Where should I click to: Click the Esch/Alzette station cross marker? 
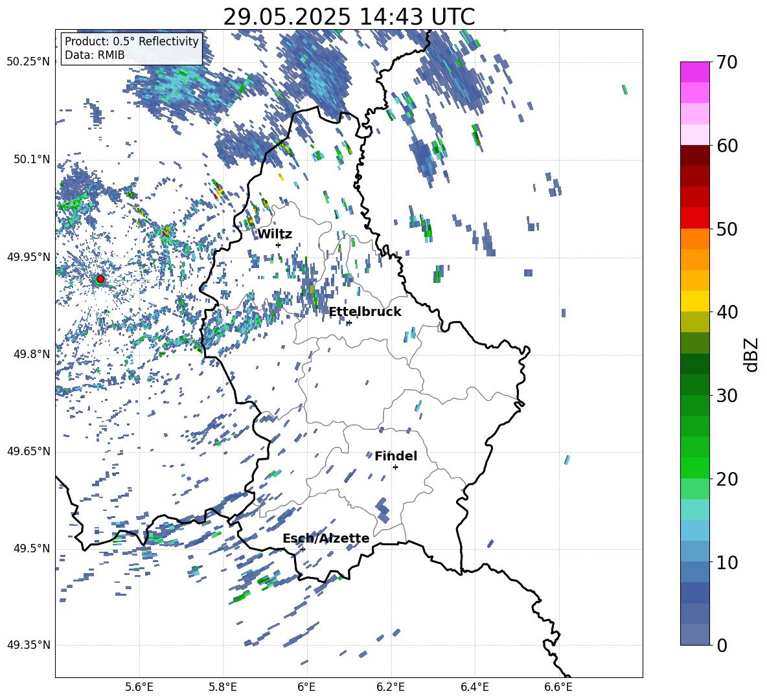tap(303, 549)
